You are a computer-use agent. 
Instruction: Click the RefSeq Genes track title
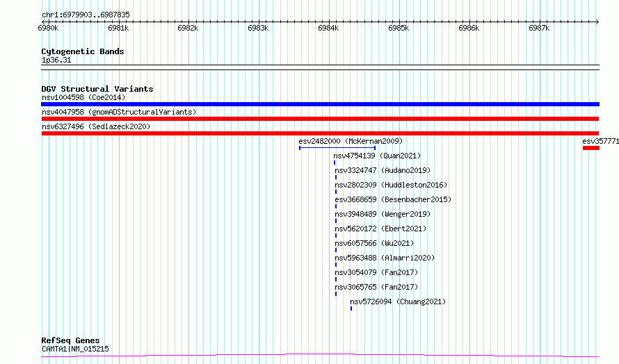70,340
